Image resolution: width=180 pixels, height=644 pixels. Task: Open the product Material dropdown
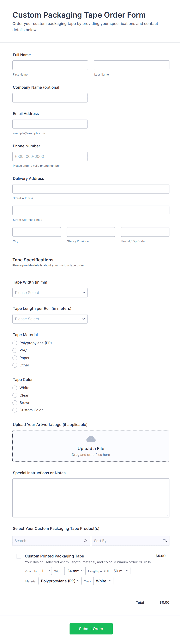tap(60, 581)
